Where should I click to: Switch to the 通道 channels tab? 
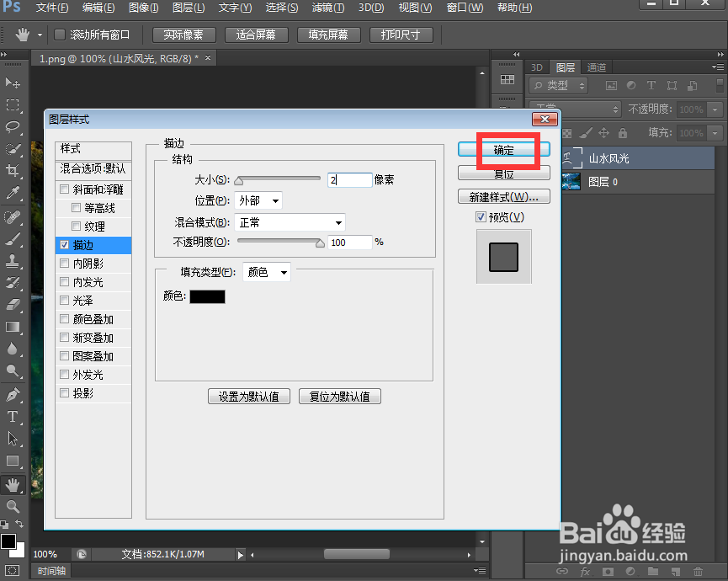point(595,67)
